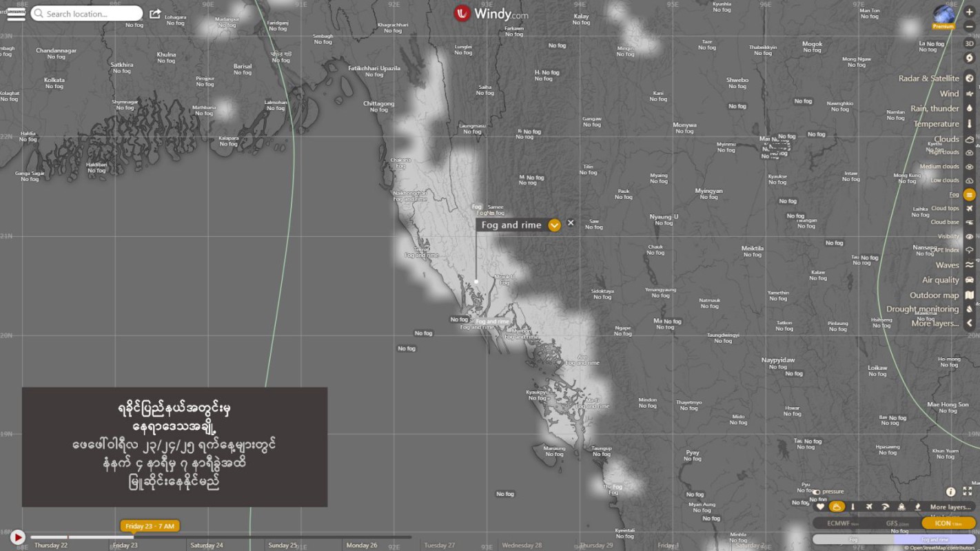The height and width of the screenshot is (551, 980).
Task: Toggle the pressure isolines switch
Action: [x=817, y=492]
